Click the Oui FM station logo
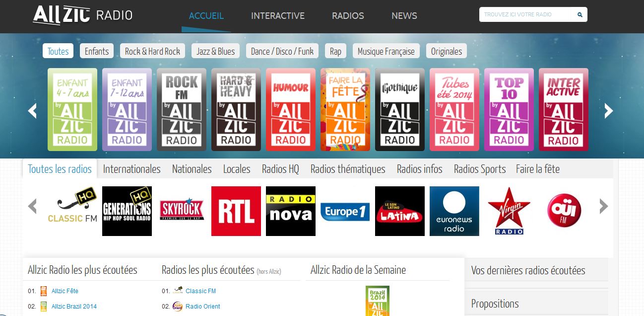Screen dimensions: 644x316 pyautogui.click(x=563, y=210)
